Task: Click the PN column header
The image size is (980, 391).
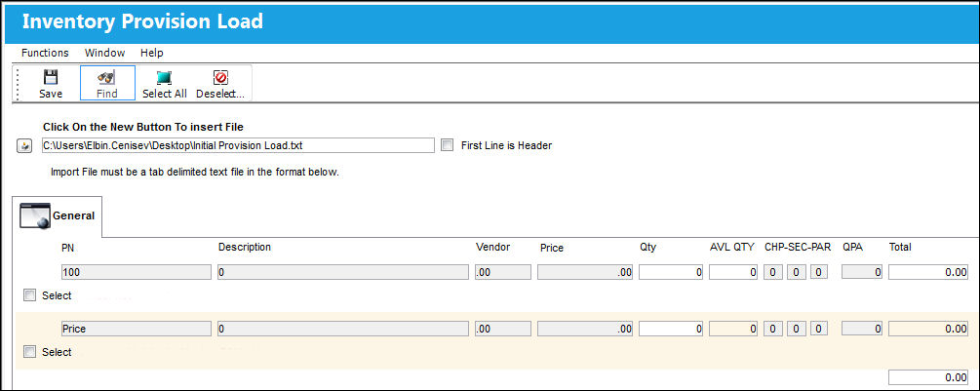Action: pyautogui.click(x=67, y=247)
